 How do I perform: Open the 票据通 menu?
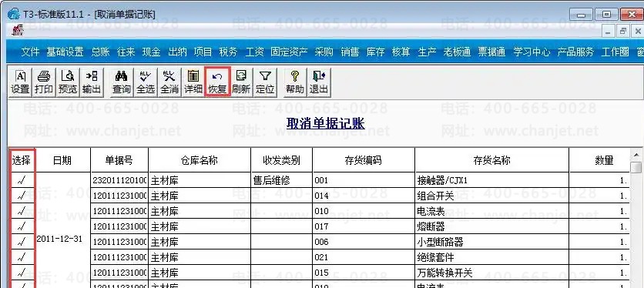(491, 52)
